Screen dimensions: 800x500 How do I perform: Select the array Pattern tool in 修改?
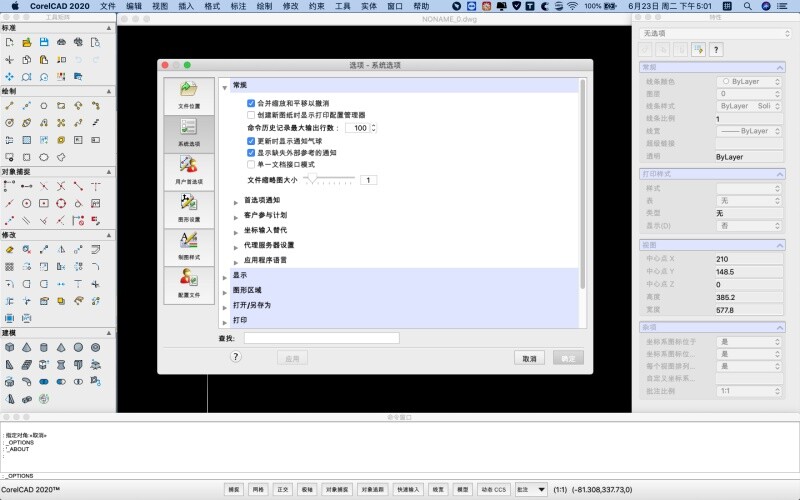coord(9,267)
